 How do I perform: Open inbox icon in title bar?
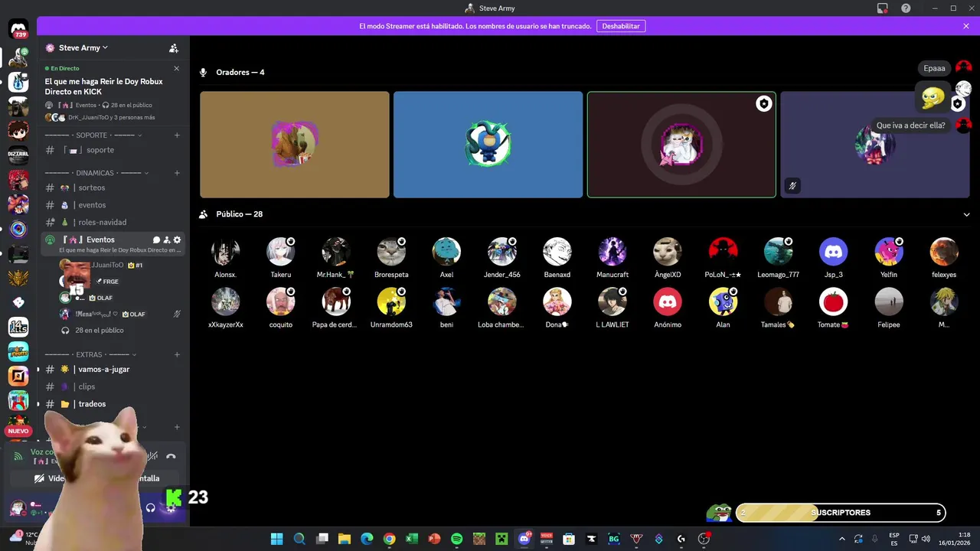click(883, 8)
